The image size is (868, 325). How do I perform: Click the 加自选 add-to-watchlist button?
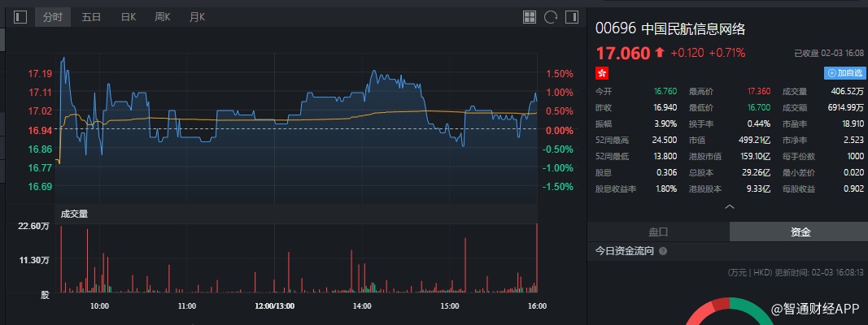click(844, 73)
